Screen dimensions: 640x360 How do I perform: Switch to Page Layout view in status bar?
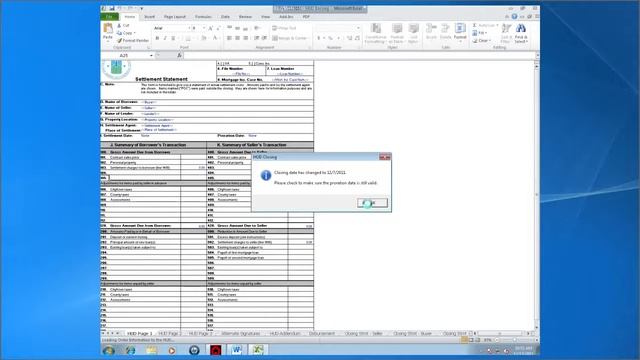click(x=471, y=340)
